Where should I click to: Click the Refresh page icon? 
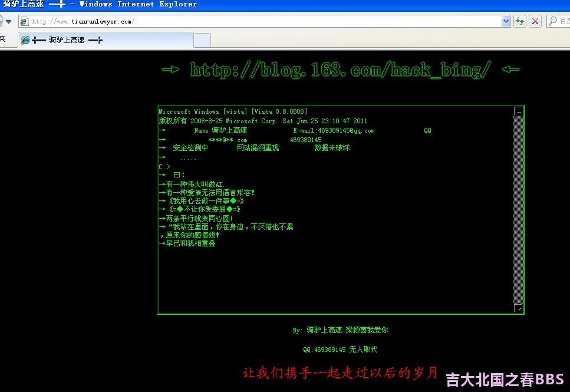pyautogui.click(x=520, y=21)
